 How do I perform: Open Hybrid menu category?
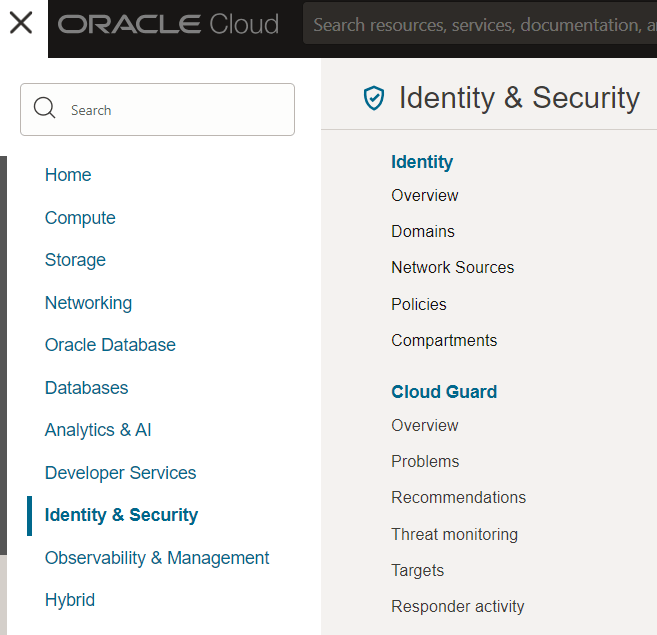[70, 600]
